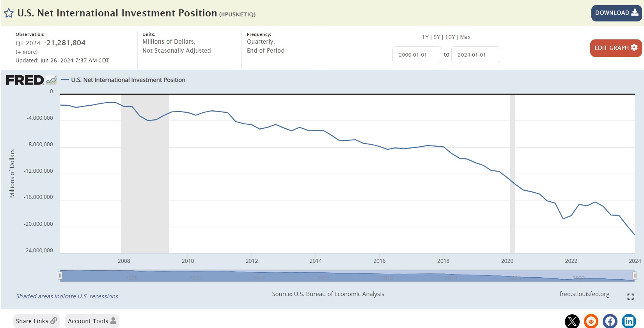Click left handle of range slider
Viewport: 644px width, 328px height.
point(60,276)
